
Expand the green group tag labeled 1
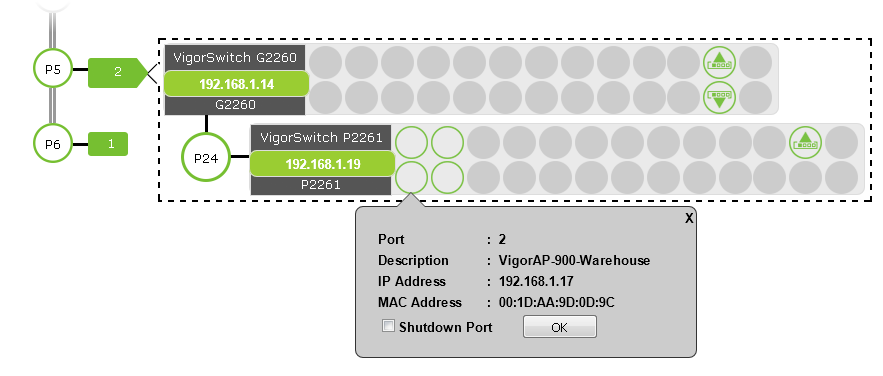pos(108,144)
